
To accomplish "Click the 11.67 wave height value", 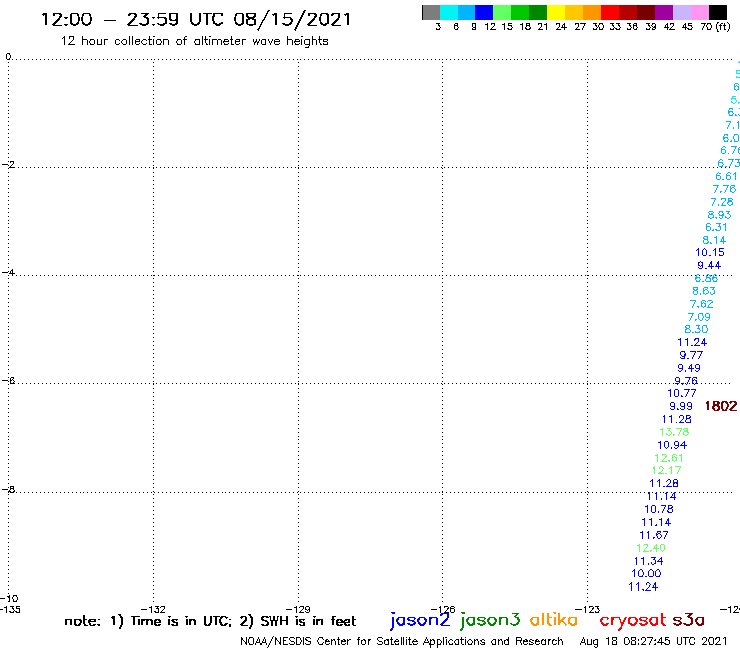I will pyautogui.click(x=654, y=535).
